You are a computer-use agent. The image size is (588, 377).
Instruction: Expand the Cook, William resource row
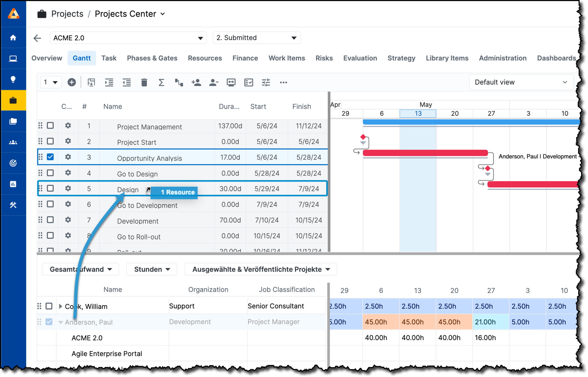pyautogui.click(x=60, y=306)
